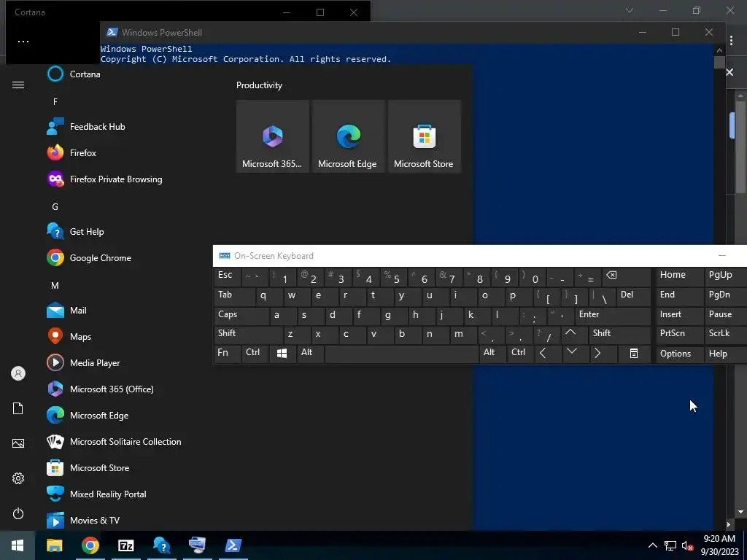Open the Microsoft Edge Productivity tile
This screenshot has width=747, height=560.
tap(348, 136)
